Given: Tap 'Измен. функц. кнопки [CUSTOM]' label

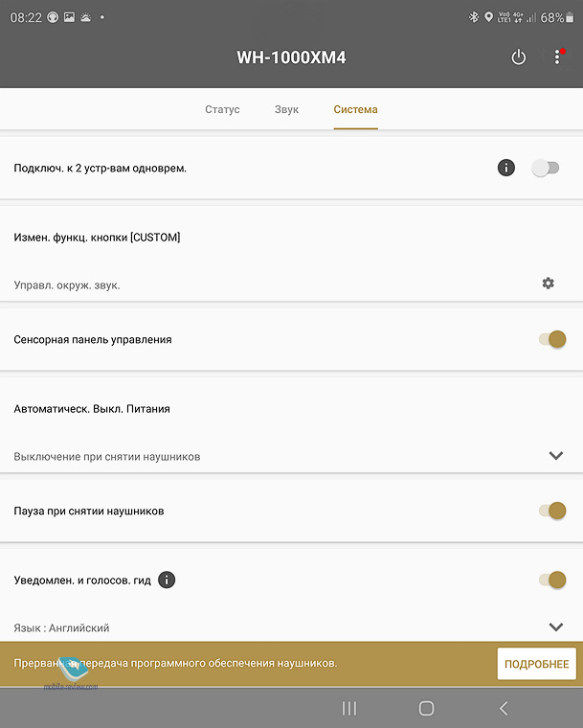Looking at the screenshot, I should 97,238.
